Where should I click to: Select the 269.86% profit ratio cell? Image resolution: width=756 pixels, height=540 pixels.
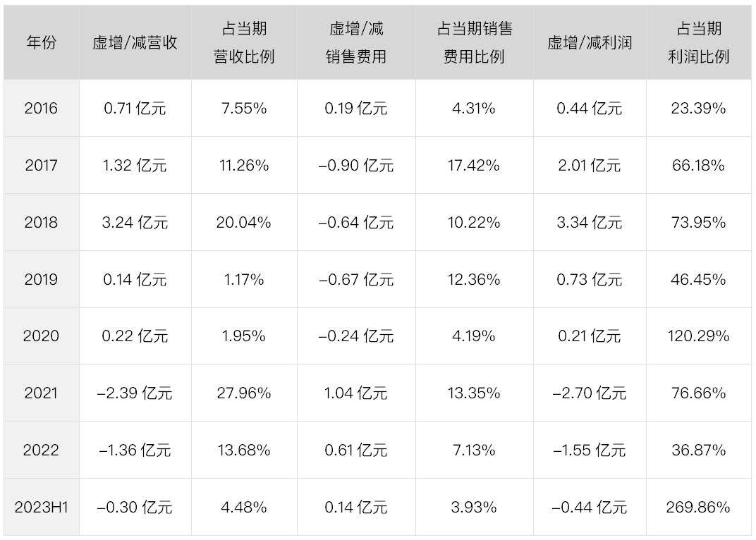click(x=699, y=507)
